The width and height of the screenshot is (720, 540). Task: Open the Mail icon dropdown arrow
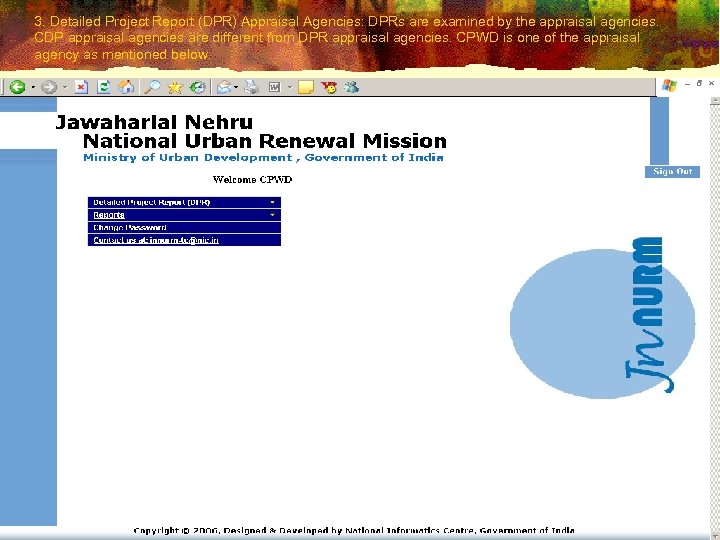click(x=236, y=87)
